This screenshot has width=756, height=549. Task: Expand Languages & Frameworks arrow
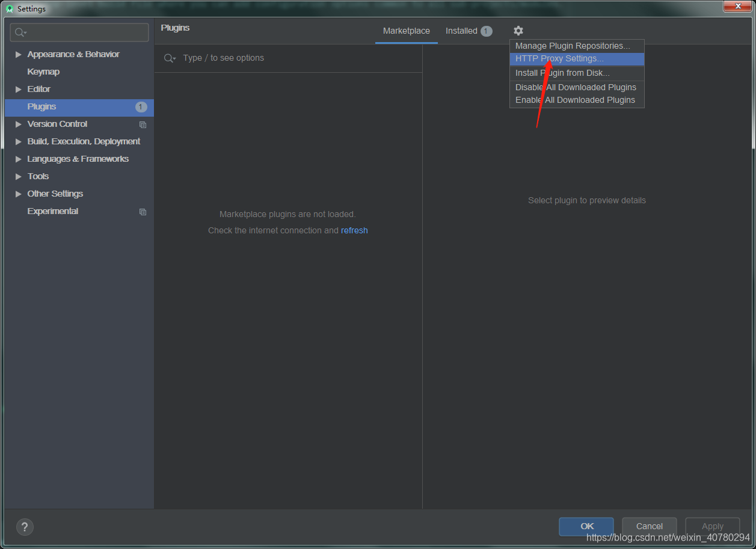[19, 159]
